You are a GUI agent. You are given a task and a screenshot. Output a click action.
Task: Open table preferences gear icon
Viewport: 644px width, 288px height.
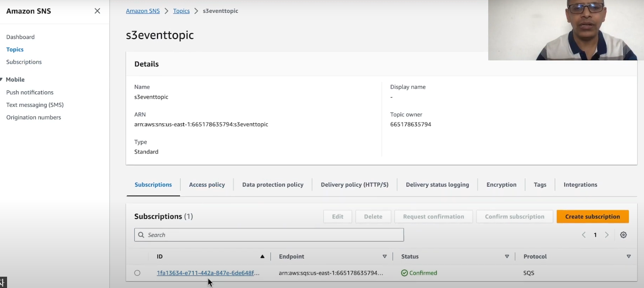click(624, 235)
